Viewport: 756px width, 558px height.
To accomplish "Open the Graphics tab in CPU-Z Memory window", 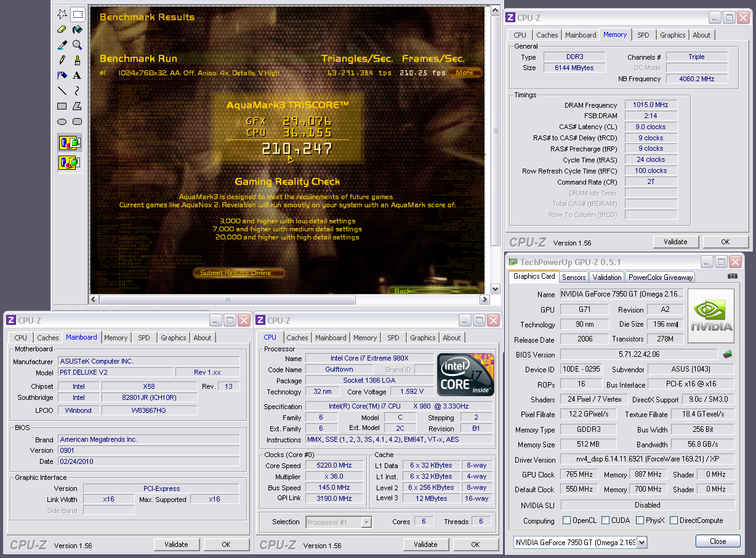I will [672, 35].
